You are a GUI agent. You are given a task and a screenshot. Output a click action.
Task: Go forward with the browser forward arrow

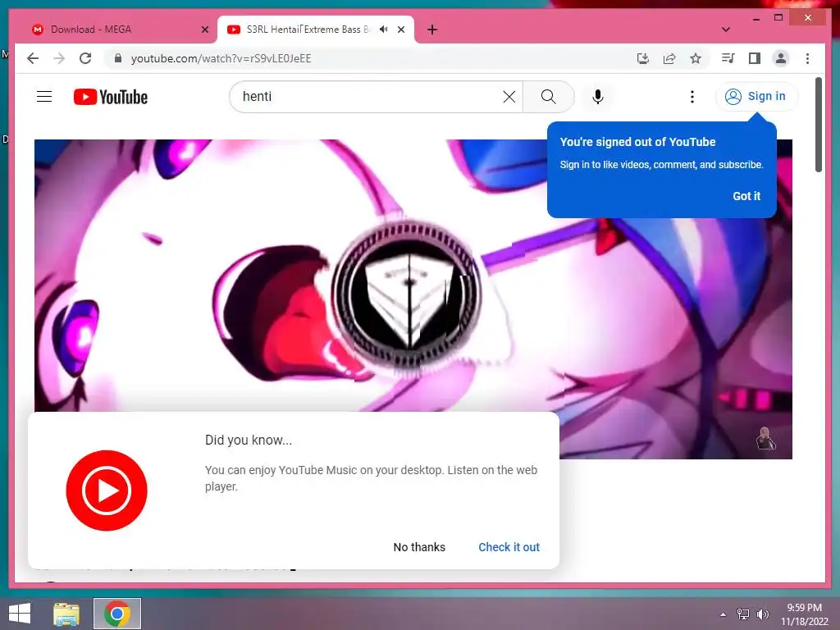pyautogui.click(x=59, y=58)
